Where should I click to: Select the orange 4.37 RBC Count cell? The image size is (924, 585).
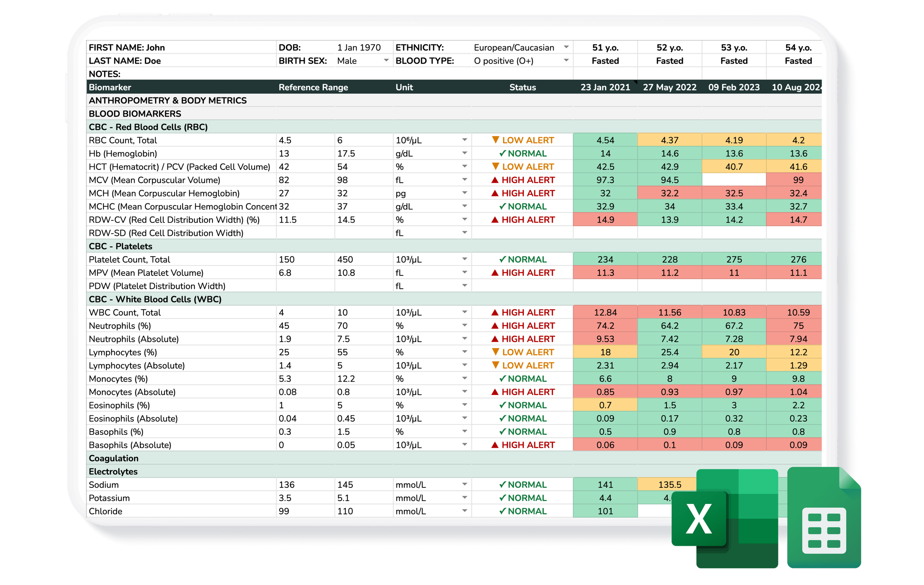[670, 140]
